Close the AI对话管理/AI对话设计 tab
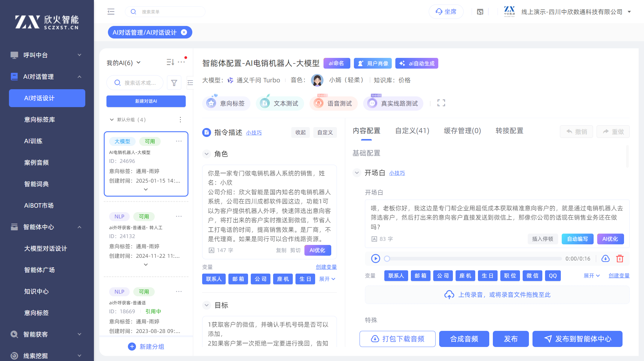 [x=184, y=32]
